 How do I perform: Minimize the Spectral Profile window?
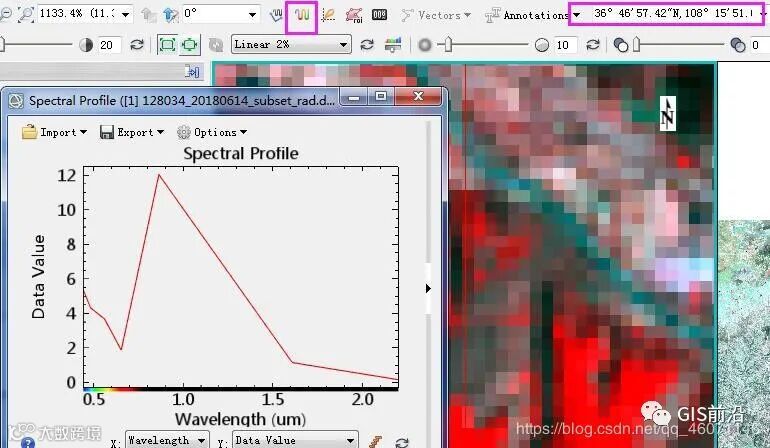[354, 97]
